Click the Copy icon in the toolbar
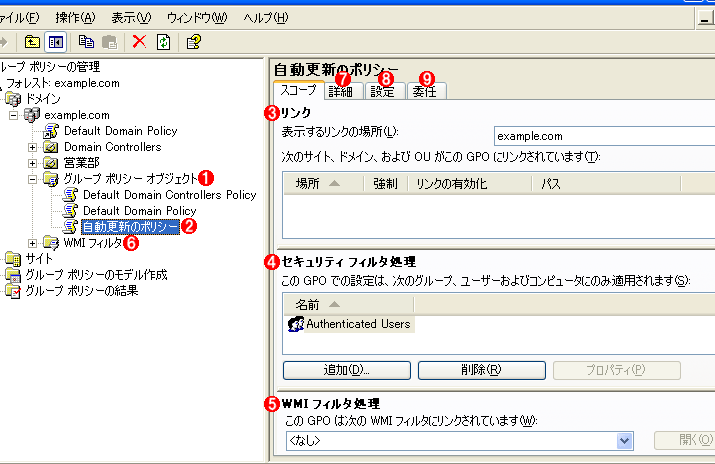 tap(87, 42)
